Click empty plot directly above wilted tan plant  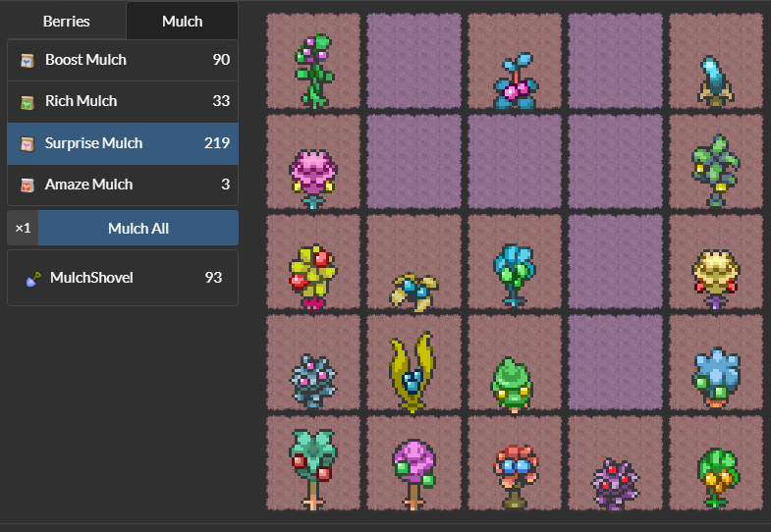click(414, 162)
